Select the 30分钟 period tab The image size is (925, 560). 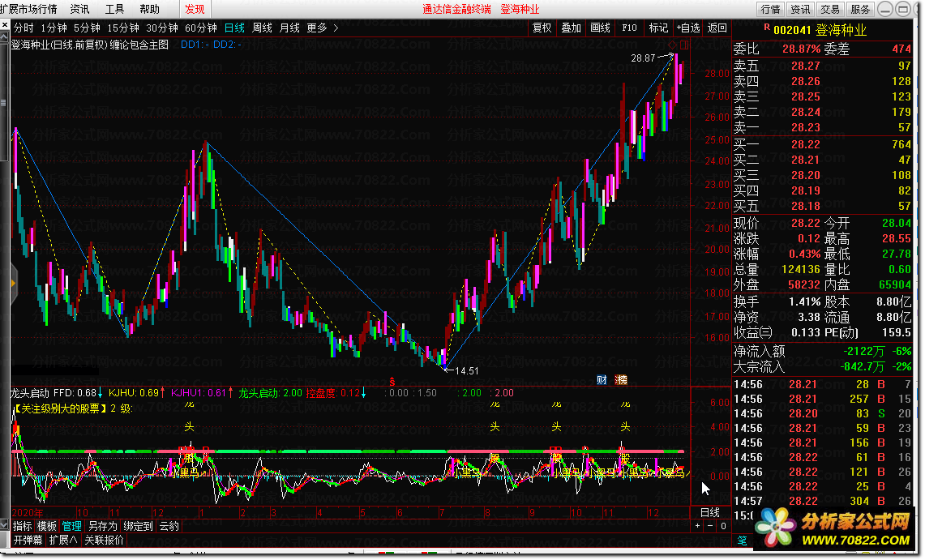[x=161, y=28]
